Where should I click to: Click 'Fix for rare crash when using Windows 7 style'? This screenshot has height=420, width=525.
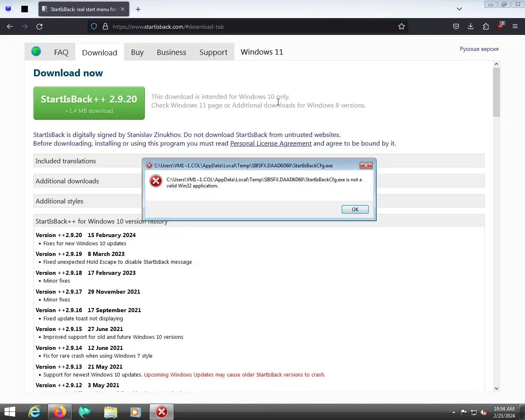[98, 356]
